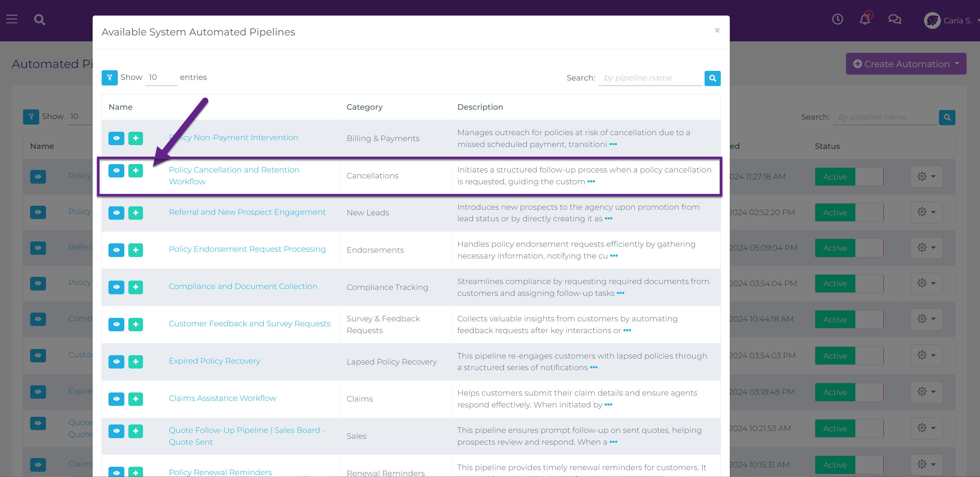Open gear settings dropdown for 11:27:18 AM row
This screenshot has height=477, width=980.
(926, 177)
